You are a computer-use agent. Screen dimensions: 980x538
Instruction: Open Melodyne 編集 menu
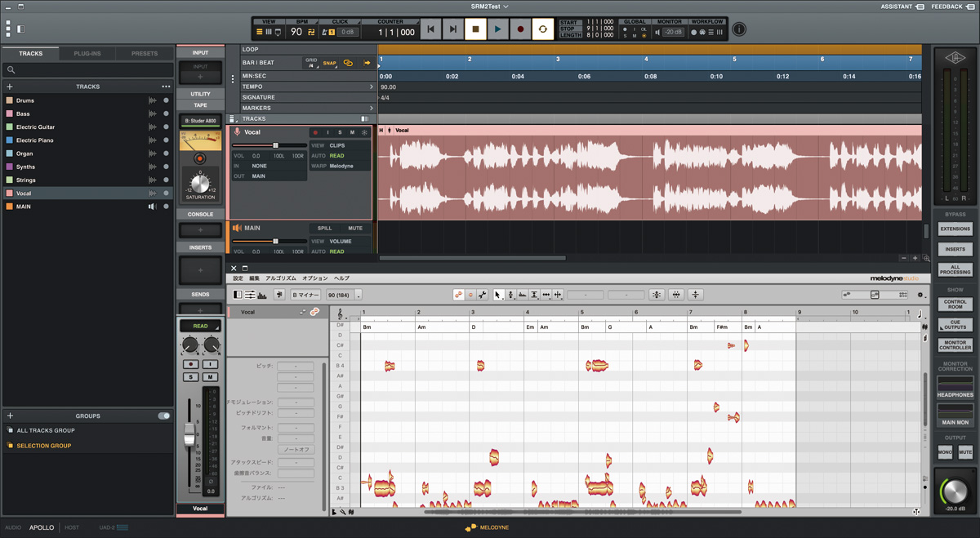pyautogui.click(x=254, y=278)
